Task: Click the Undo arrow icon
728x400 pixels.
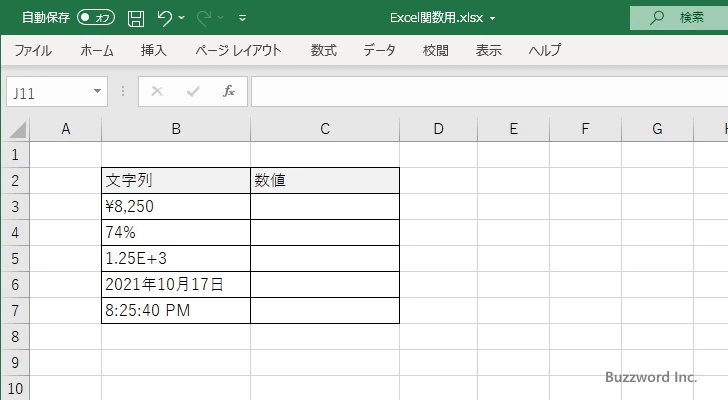Action: (164, 18)
